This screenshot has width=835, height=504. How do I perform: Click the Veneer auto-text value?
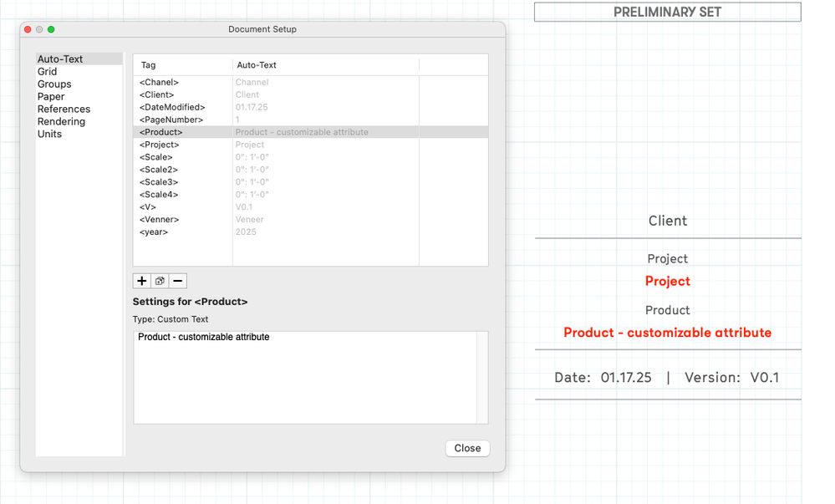[249, 220]
